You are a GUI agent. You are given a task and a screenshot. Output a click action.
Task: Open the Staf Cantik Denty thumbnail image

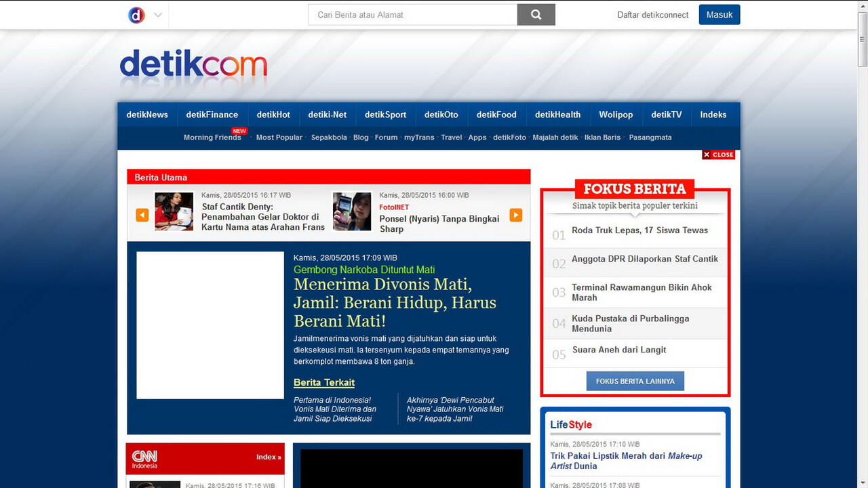point(174,211)
